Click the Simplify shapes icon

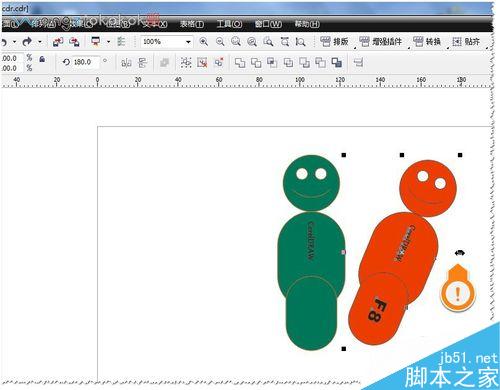point(288,63)
